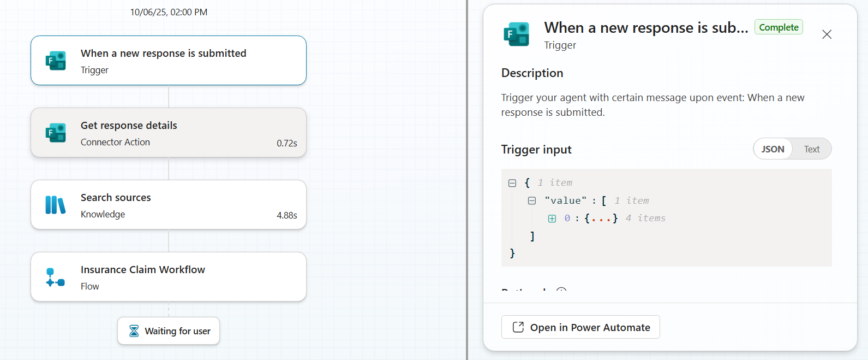Click the Complete status badge
Screen dimensions: 868x360
[779, 27]
